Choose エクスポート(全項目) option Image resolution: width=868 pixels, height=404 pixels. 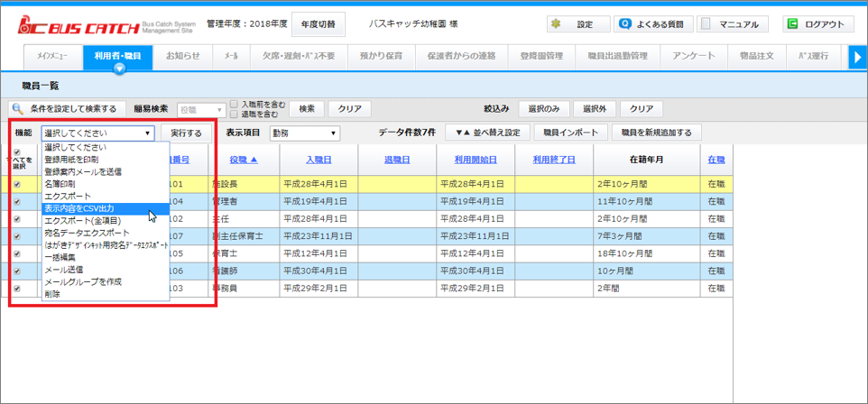point(106,221)
